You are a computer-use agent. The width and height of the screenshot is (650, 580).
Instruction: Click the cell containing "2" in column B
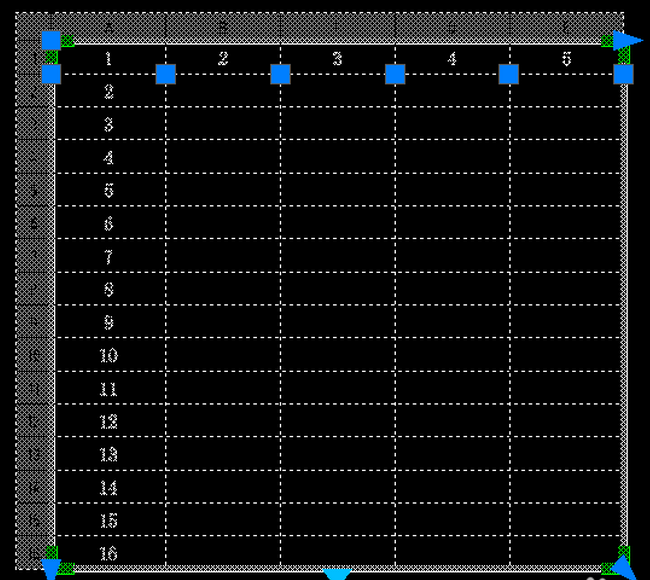(223, 59)
